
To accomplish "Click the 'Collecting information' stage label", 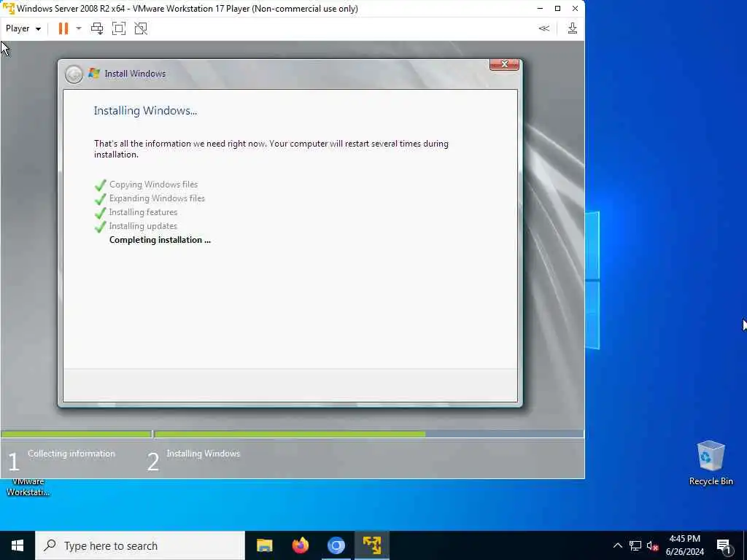I will pos(71,454).
